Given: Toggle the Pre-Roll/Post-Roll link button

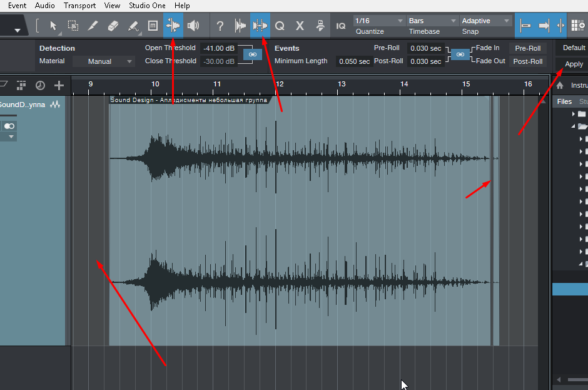Looking at the screenshot, I should [460, 54].
